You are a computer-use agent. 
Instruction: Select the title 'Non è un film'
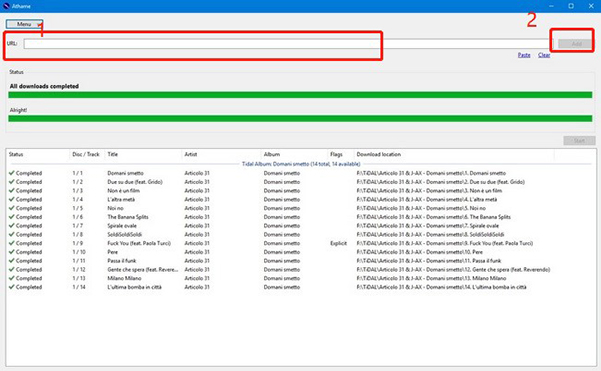click(123, 191)
